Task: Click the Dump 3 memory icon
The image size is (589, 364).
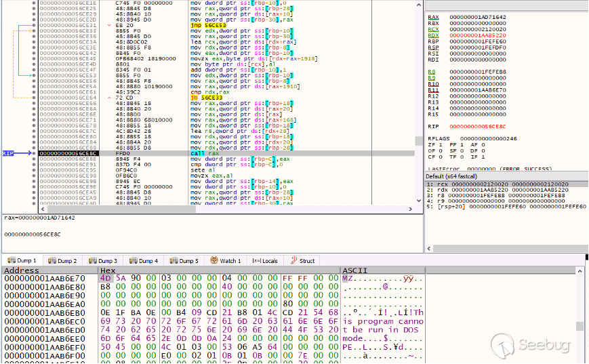Action: tap(92, 260)
